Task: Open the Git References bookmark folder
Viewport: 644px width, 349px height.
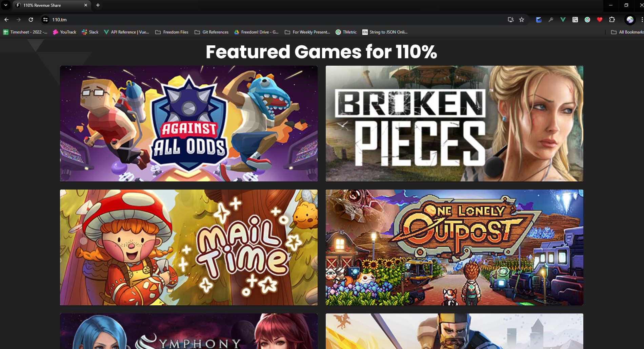Action: pyautogui.click(x=212, y=32)
